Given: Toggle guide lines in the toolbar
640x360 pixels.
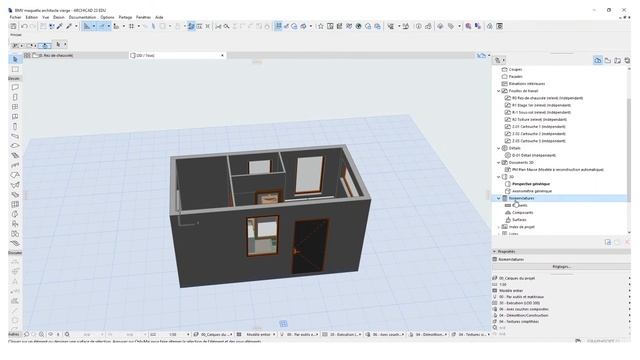Looking at the screenshot, I should click(x=87, y=26).
